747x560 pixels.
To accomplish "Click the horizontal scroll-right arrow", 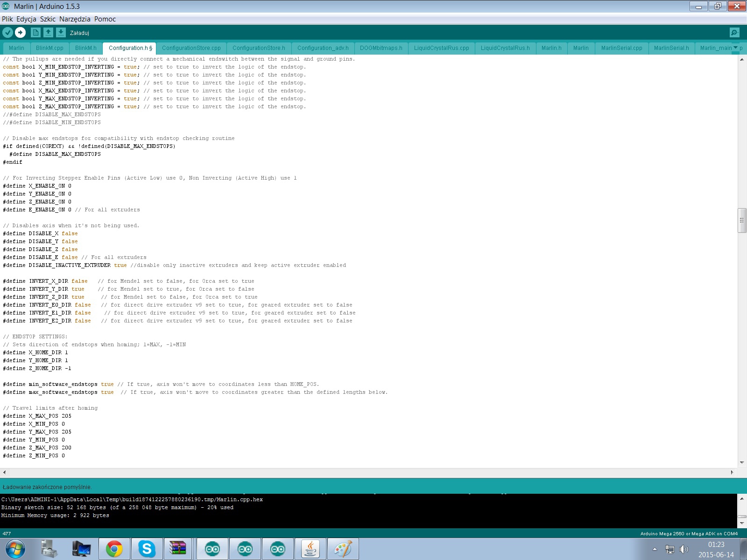I will pyautogui.click(x=732, y=472).
